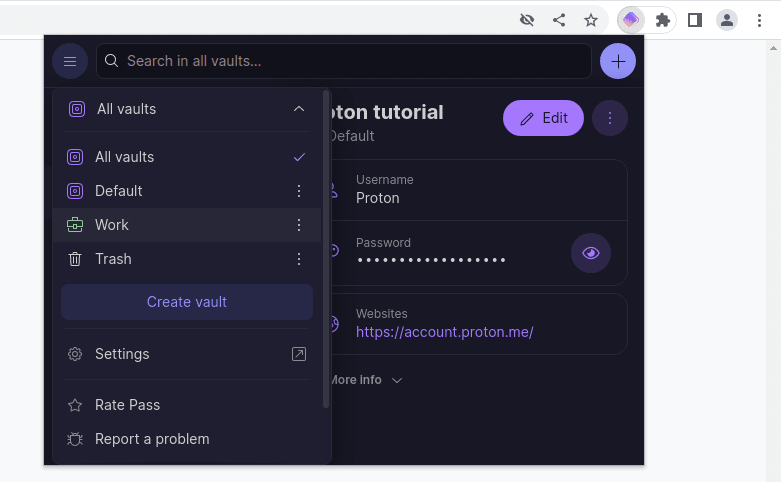
Task: Open the https://account.proton.me/ link
Action: pyautogui.click(x=444, y=332)
